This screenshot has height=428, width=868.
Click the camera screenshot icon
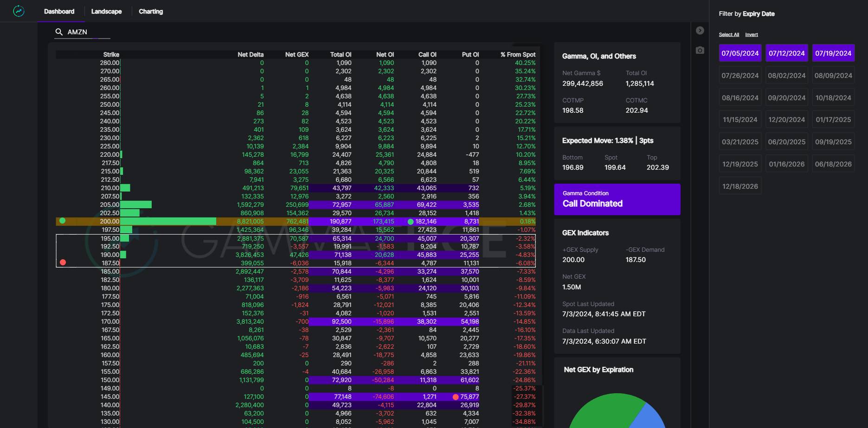coord(700,50)
